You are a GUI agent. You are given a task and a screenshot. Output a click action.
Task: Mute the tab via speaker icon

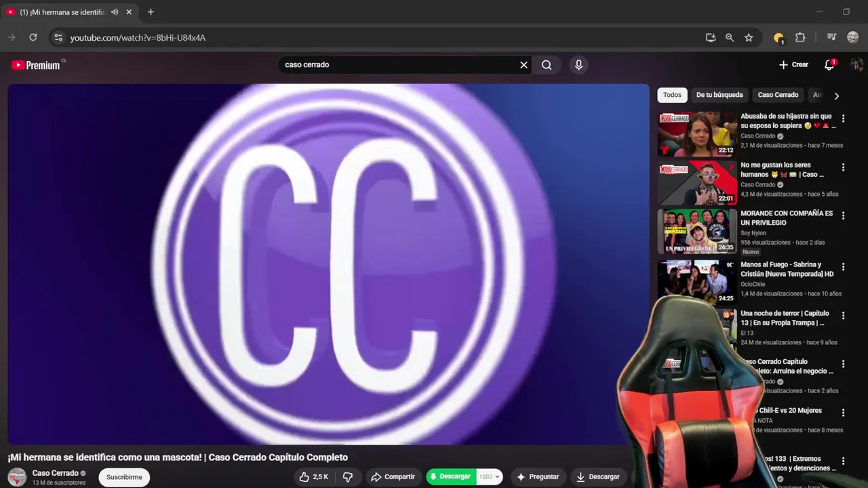pyautogui.click(x=115, y=12)
